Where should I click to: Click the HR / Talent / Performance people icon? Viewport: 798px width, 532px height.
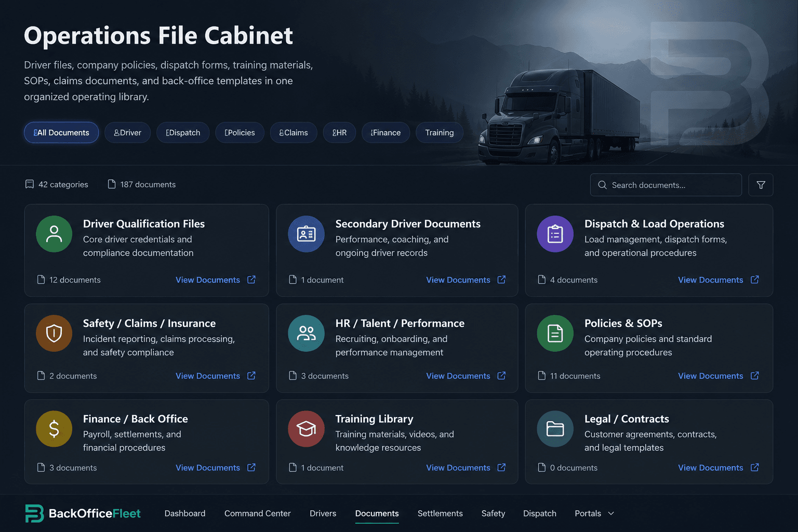tap(307, 334)
